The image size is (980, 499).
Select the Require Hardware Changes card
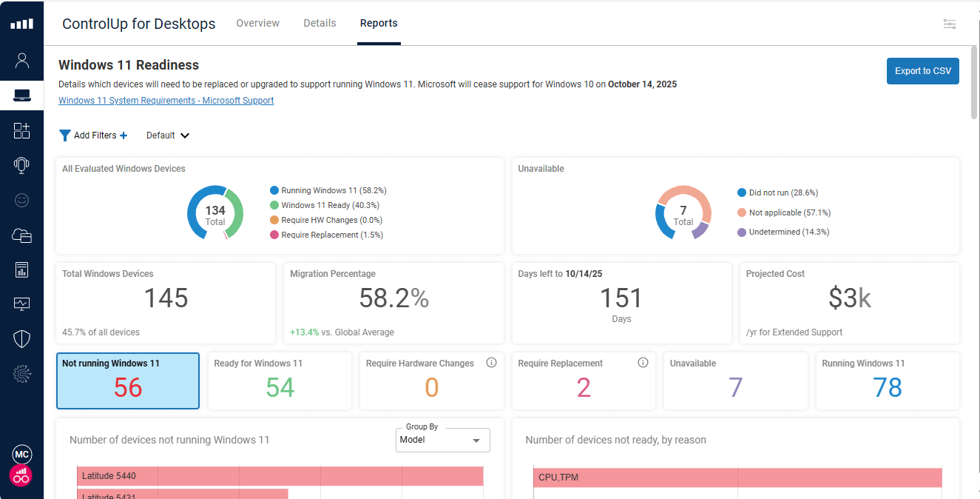coord(432,381)
